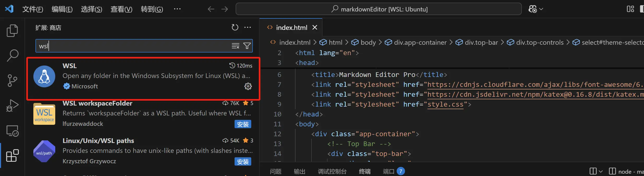Open the style.css href link
The image size is (644, 176).
445,105
